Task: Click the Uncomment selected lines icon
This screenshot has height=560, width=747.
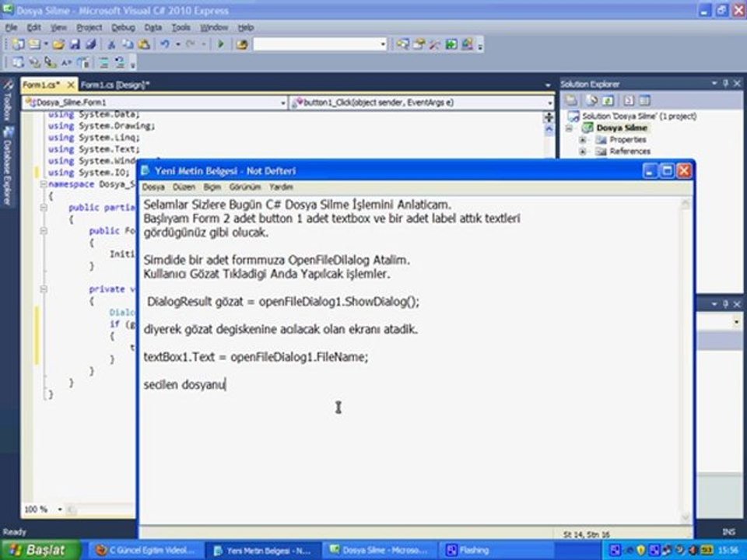Action: click(x=120, y=62)
